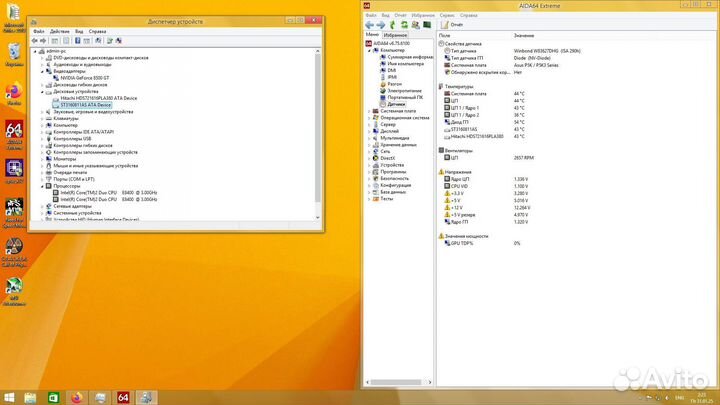This screenshot has width=720, height=405.
Task: Open the Action (Действие) menu in Device Manager
Action: tap(59, 31)
